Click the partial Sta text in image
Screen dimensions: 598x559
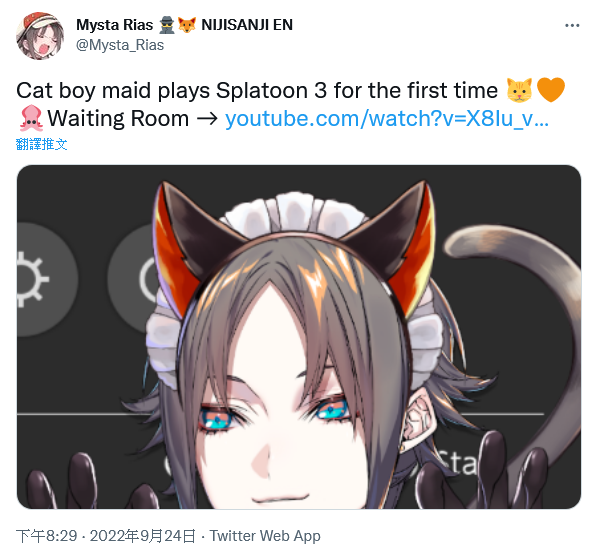[x=456, y=462]
